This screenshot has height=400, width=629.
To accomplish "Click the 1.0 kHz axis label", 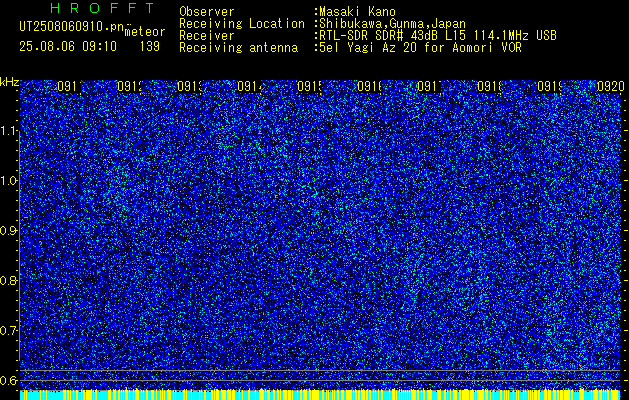I will tap(10, 181).
